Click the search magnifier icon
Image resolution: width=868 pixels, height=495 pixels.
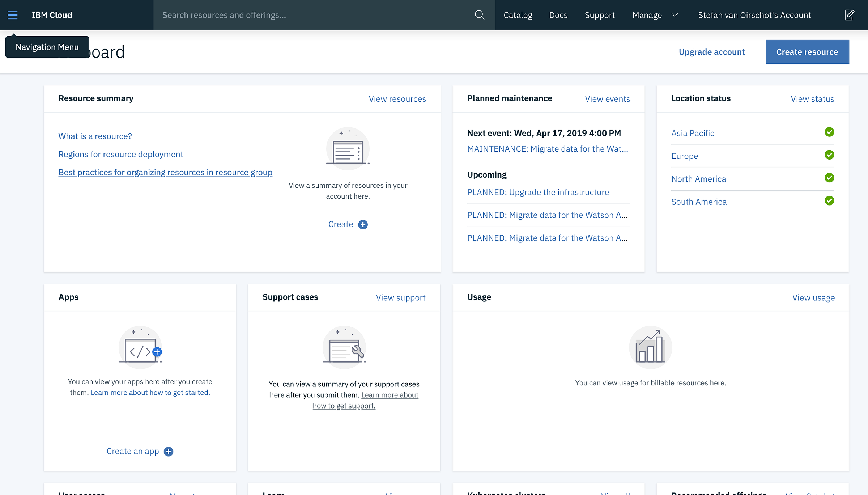(479, 15)
